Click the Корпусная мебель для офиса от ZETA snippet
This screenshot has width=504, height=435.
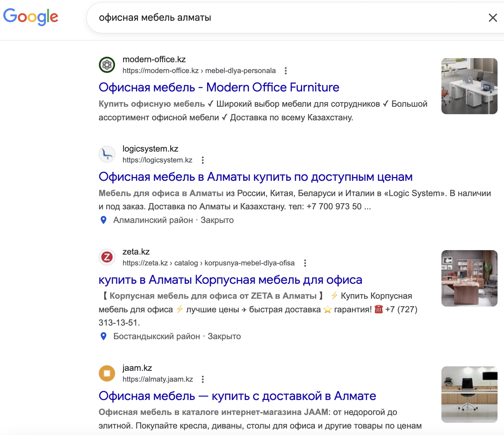click(213, 296)
